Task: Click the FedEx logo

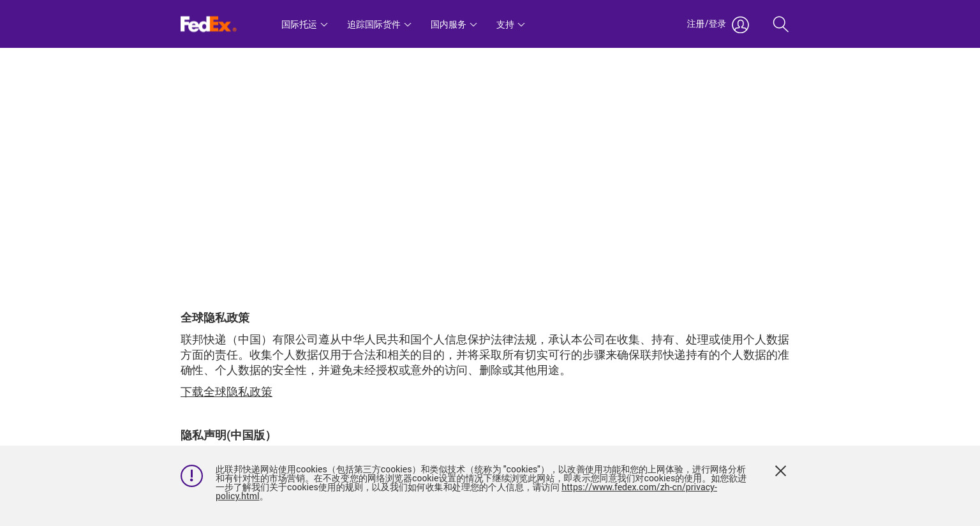Action: coord(208,24)
